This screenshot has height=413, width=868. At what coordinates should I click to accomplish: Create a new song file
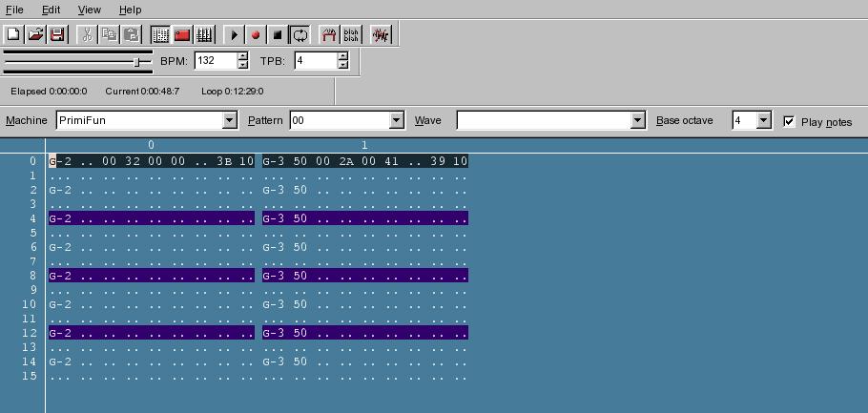point(13,35)
